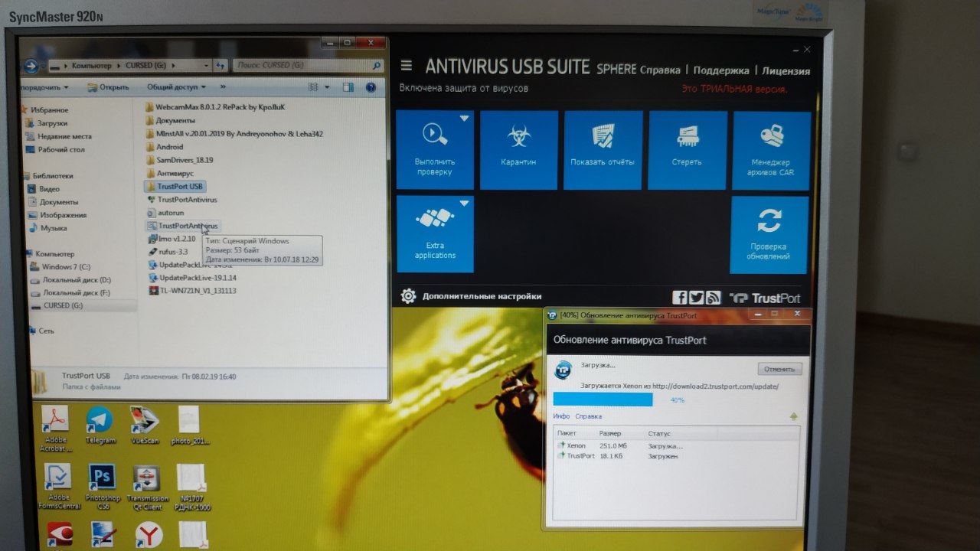The image size is (980, 551).
Task: Select 'Локальный диск (F:)' in sidebar
Action: 70,292
